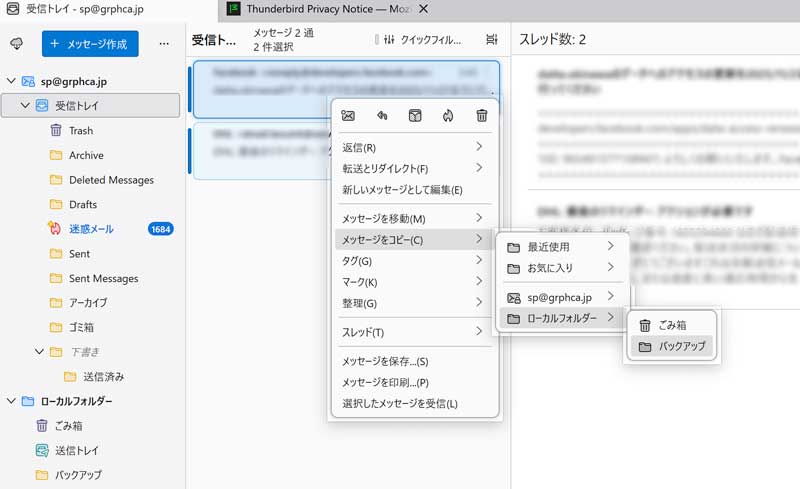
Task: Collapse the 受信トレイ inbox folder
Action: (x=25, y=105)
